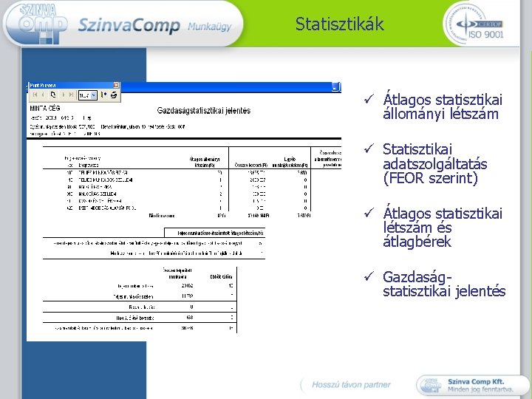The height and width of the screenshot is (399, 532).
Task: Jump to last page in Print Preview
Action: [71, 95]
